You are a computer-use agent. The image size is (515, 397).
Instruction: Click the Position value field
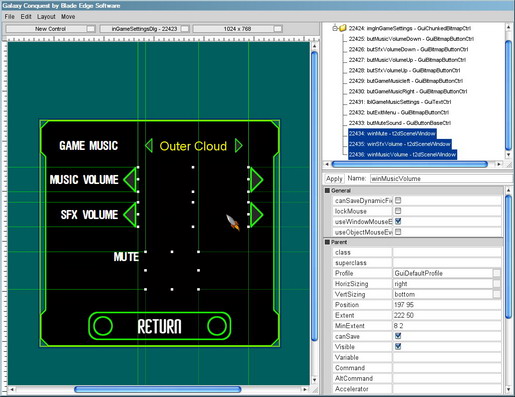click(x=447, y=305)
